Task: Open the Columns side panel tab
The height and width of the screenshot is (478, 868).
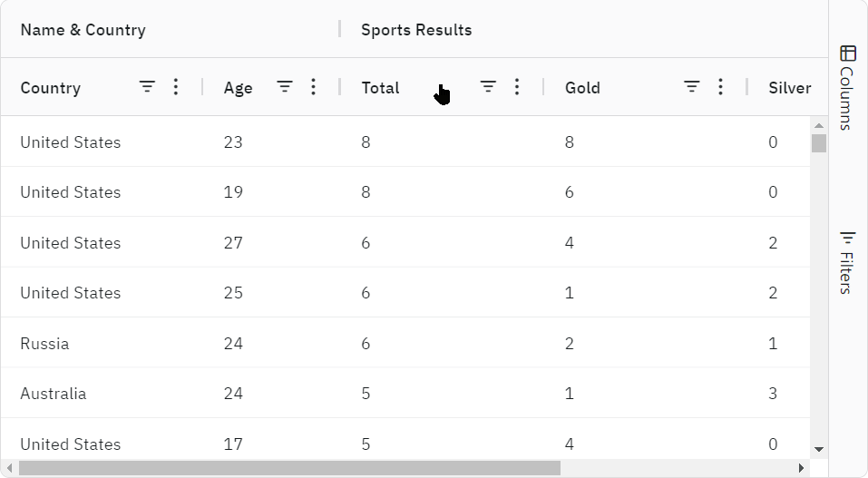Action: click(x=847, y=87)
